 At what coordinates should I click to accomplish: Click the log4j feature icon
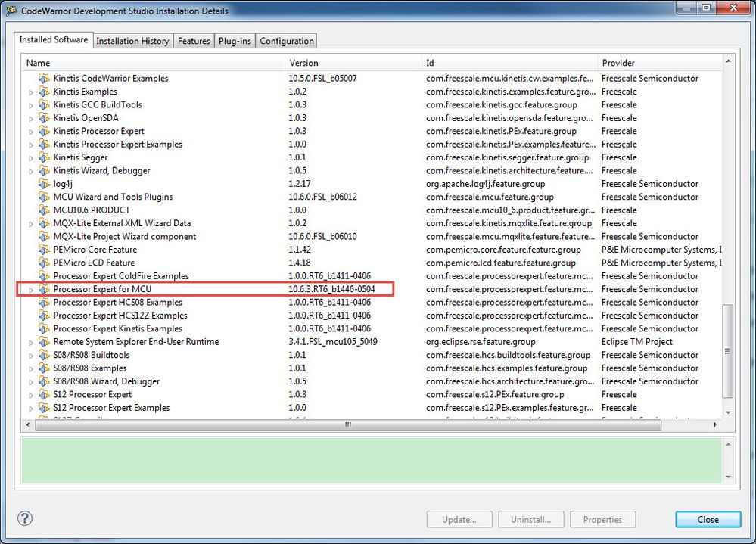pos(44,184)
